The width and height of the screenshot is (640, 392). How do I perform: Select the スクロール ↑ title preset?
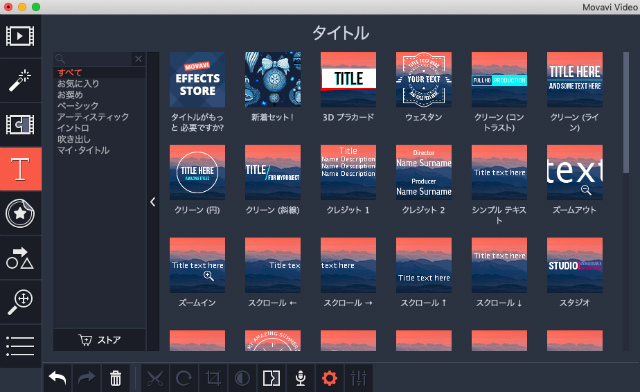[x=424, y=265]
